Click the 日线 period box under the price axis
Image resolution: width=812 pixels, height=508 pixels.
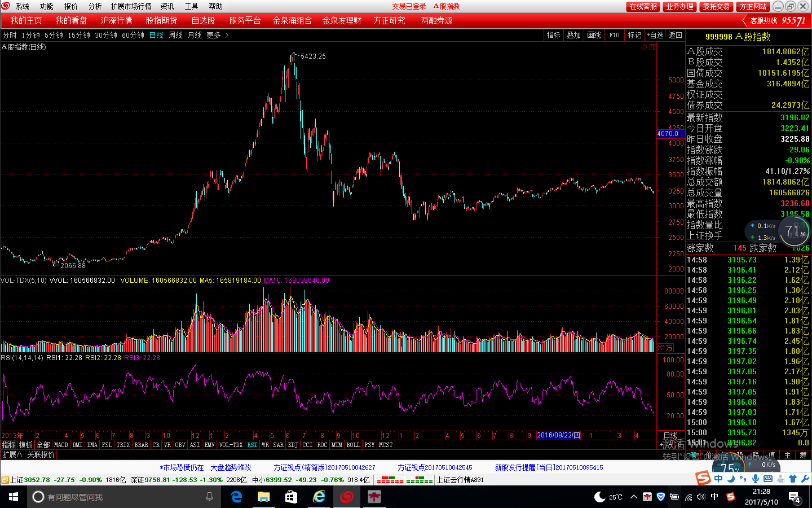[x=670, y=436]
